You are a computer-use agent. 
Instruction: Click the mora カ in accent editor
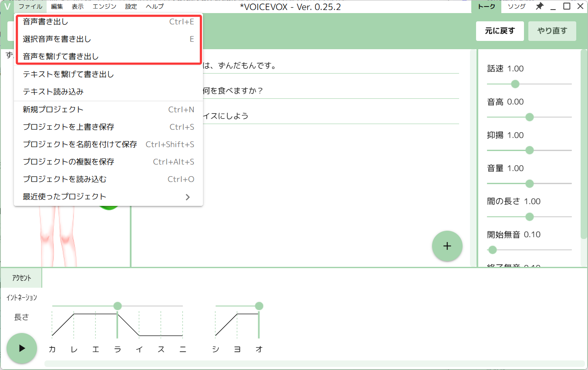click(x=52, y=349)
